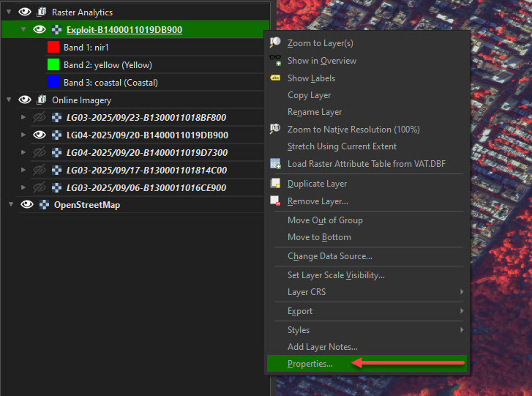The height and width of the screenshot is (396, 532).
Task: Expand the LG04-2025/09/20-B1400011019D7300 layer
Action: tap(23, 152)
